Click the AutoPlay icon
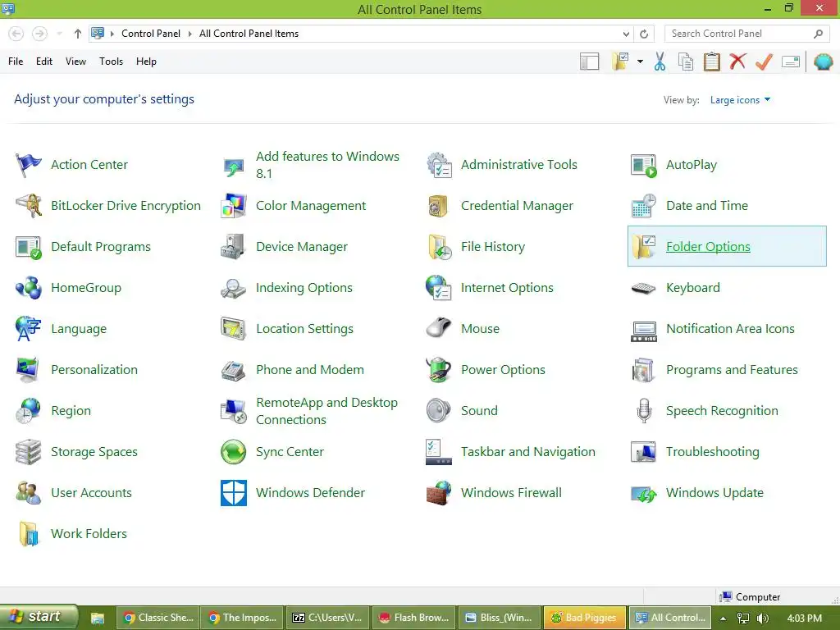This screenshot has width=840, height=630. click(x=643, y=164)
